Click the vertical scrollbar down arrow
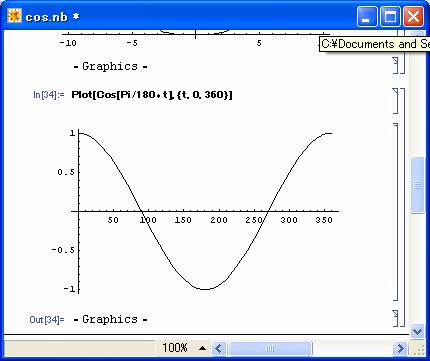Image resolution: width=430 pixels, height=361 pixels. point(417,331)
